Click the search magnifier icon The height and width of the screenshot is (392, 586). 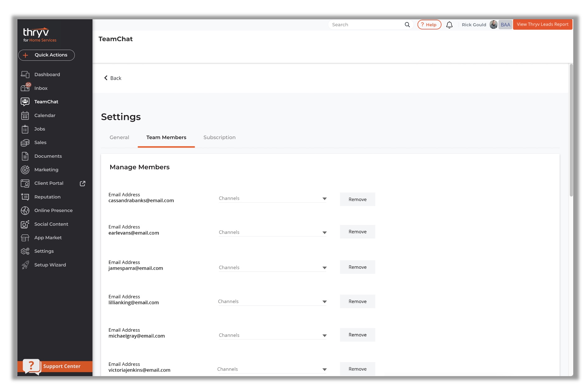[x=407, y=25]
